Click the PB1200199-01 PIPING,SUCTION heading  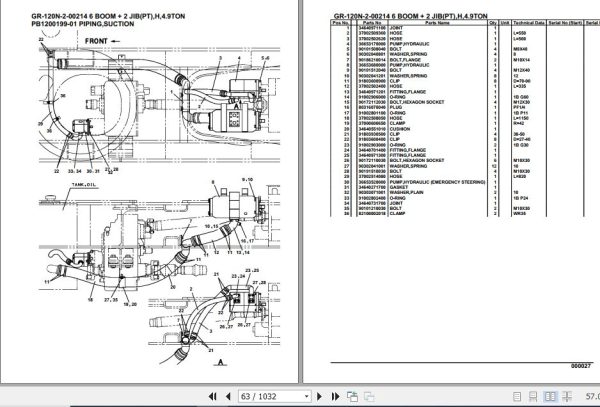tap(83, 24)
